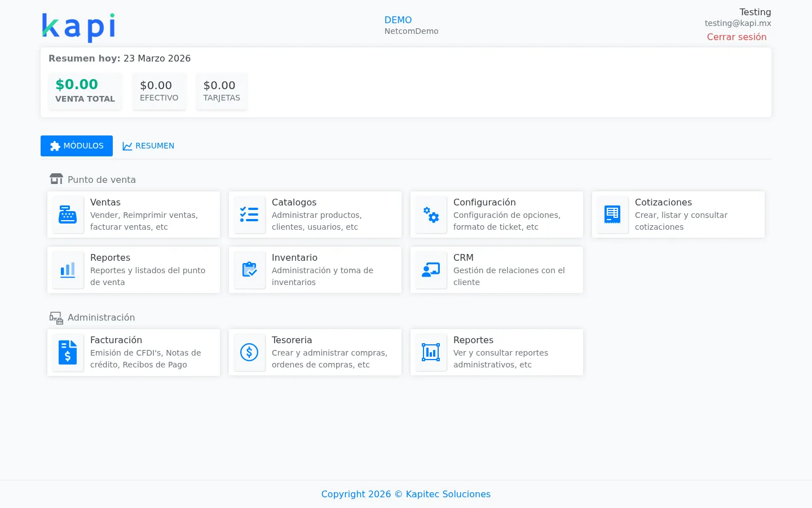This screenshot has width=812, height=508.
Task: Open the Ventas cash register icon
Action: tap(68, 214)
